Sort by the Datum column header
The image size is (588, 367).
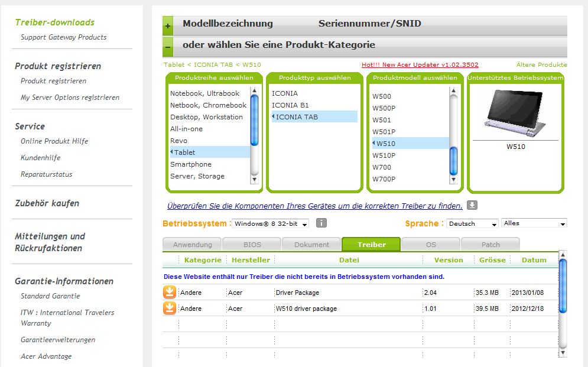coord(534,260)
